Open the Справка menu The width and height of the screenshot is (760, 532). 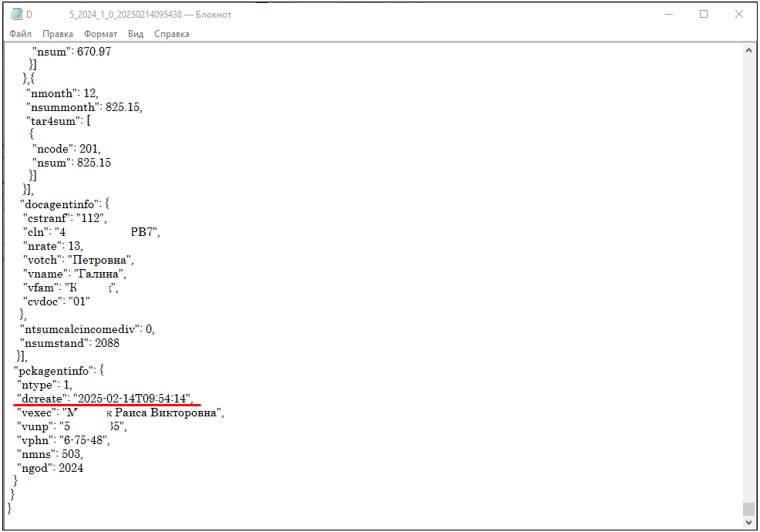coord(171,34)
